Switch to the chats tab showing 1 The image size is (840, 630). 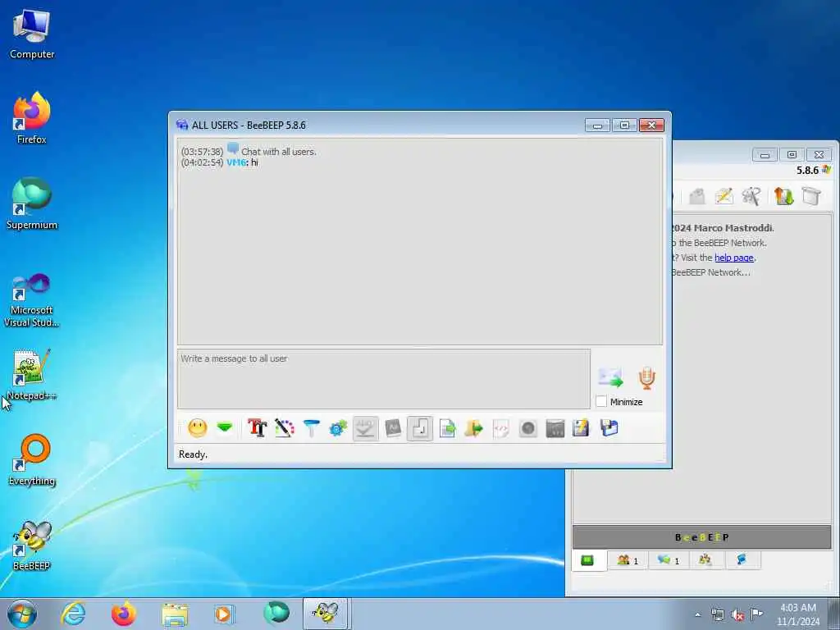click(x=668, y=560)
